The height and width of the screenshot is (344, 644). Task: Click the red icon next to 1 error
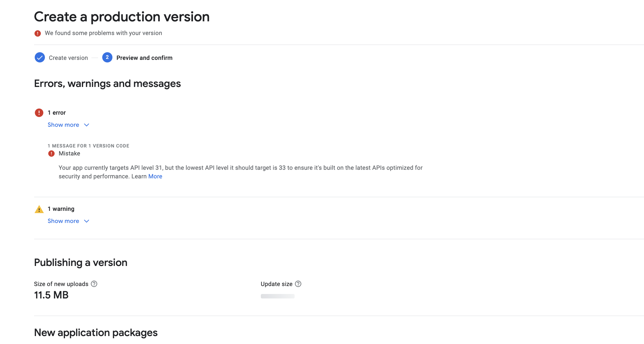[x=39, y=113]
